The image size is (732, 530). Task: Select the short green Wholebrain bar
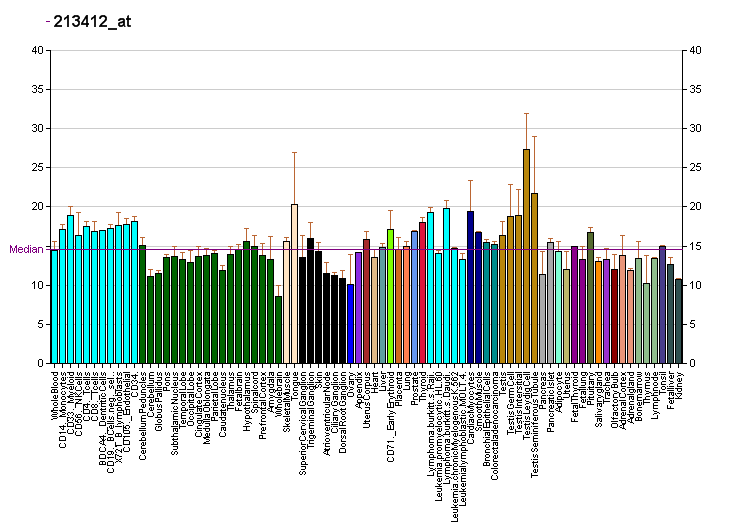[x=278, y=330]
